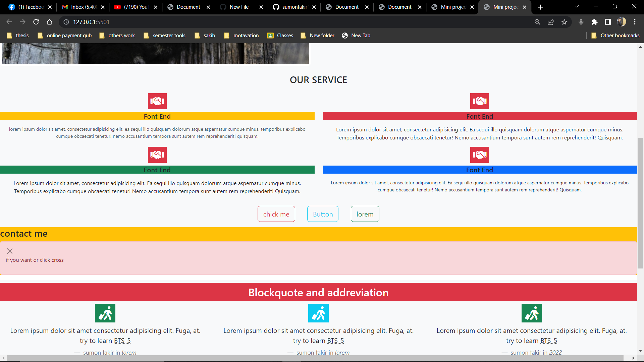The width and height of the screenshot is (644, 362).
Task: Click the cyan luggage-person icon
Action: tap(318, 313)
